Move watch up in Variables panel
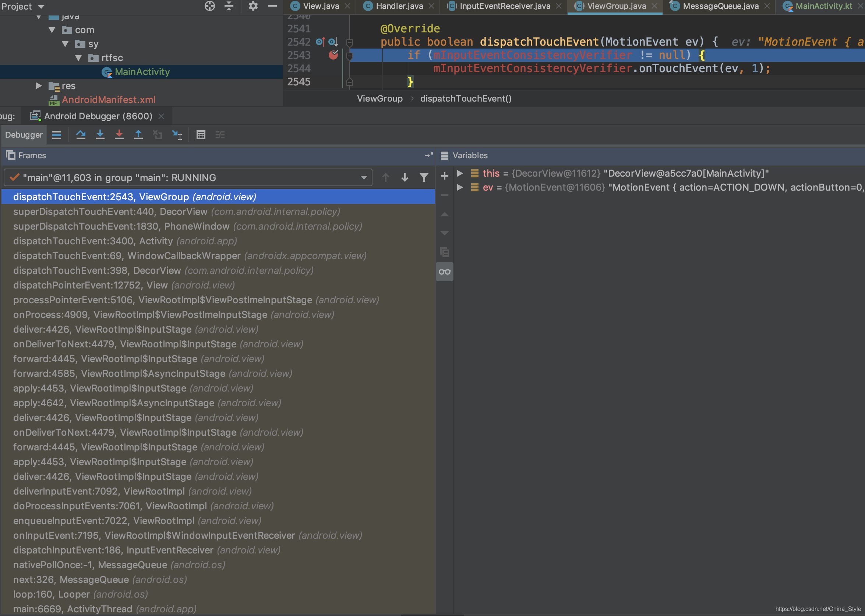The height and width of the screenshot is (616, 865). tap(444, 214)
